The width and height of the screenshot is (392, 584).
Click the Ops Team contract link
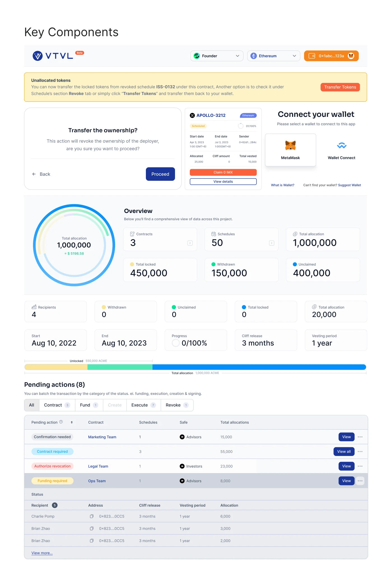click(x=97, y=481)
